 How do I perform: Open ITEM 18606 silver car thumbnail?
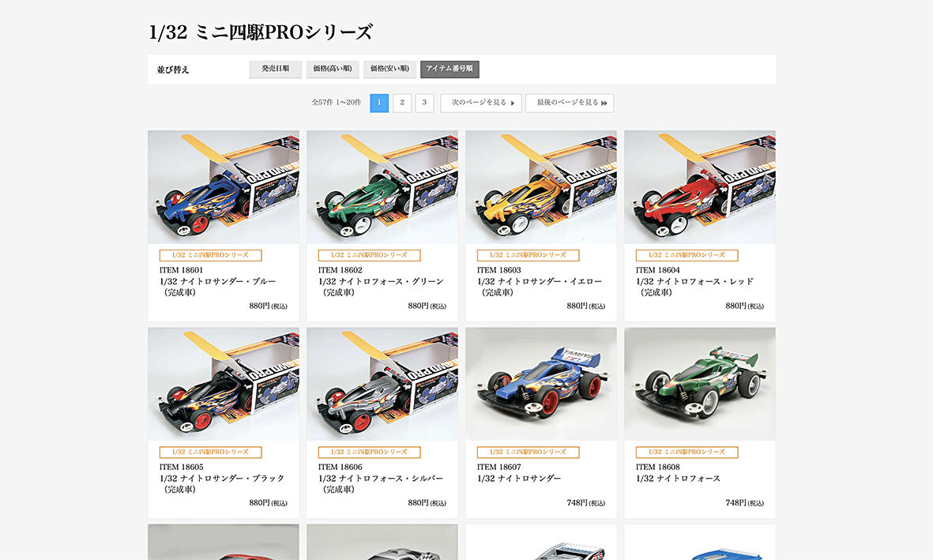pyautogui.click(x=382, y=384)
